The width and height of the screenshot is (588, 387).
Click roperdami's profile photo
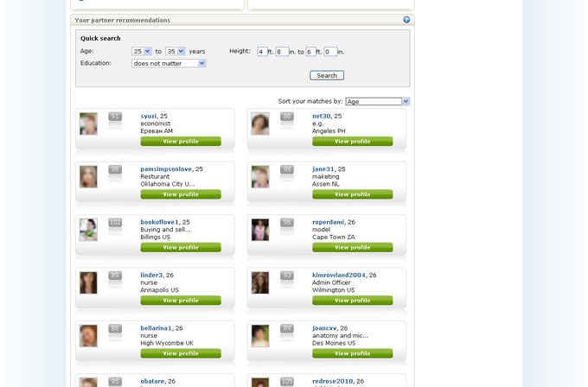[260, 230]
